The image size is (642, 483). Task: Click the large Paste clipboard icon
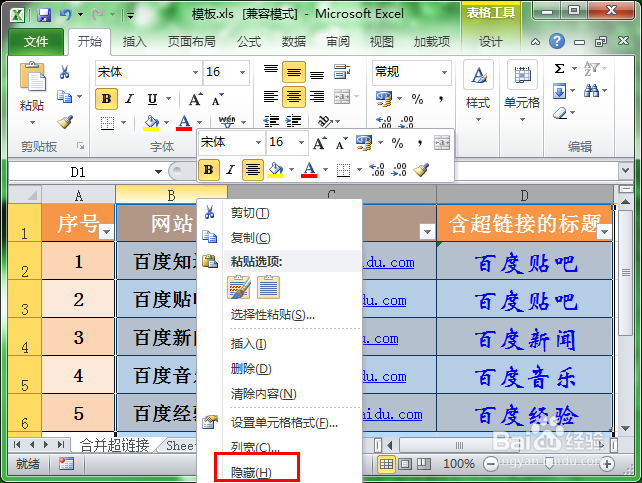point(32,76)
